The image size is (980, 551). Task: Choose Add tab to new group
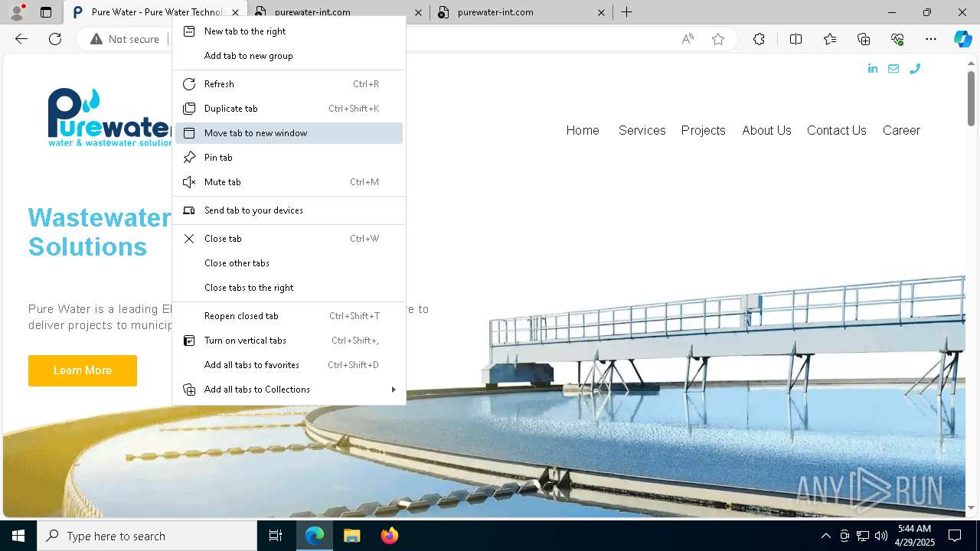[289, 56]
